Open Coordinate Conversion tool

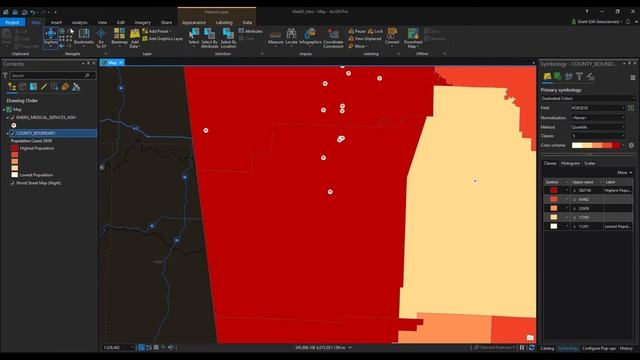[333, 38]
